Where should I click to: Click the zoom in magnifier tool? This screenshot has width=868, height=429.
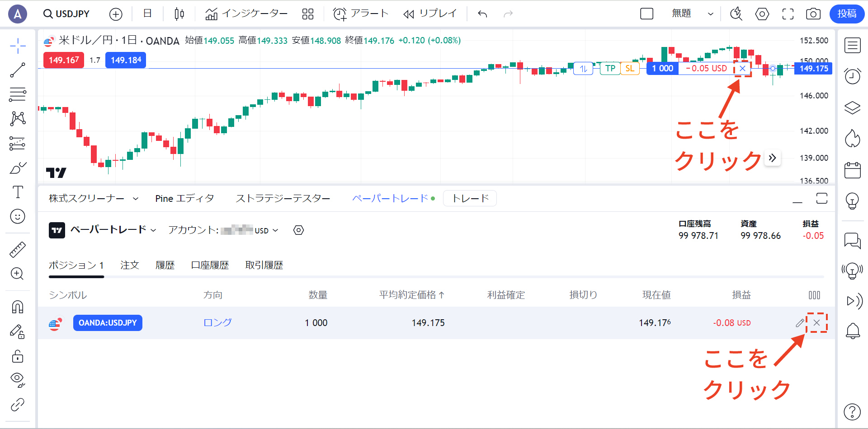(x=18, y=274)
